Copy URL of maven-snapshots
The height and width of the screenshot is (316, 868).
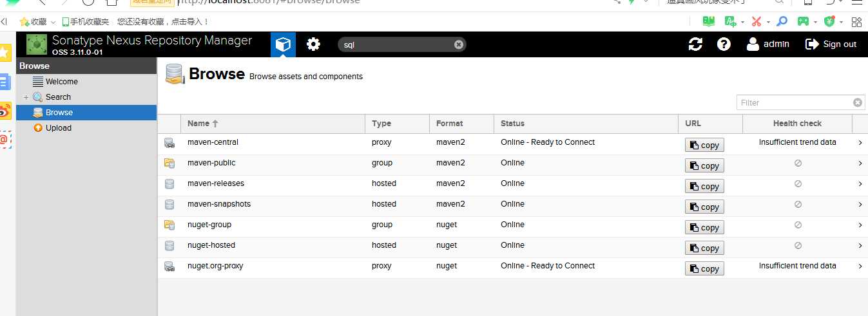pos(704,207)
